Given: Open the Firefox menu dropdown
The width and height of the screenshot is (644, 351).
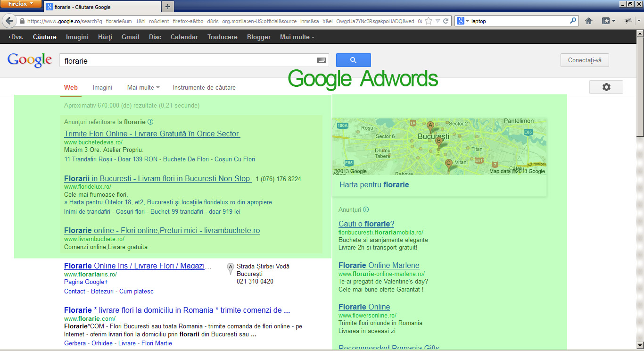Looking at the screenshot, I should pos(21,4).
